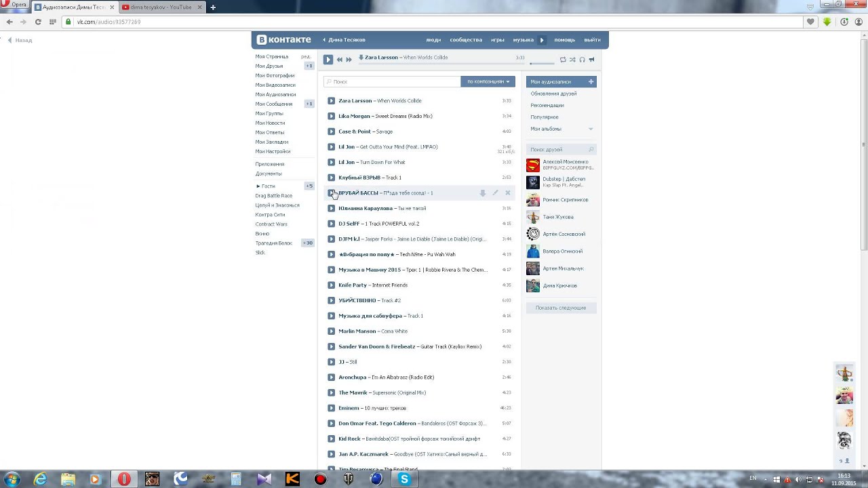
Task: Toggle repeat in the audio player
Action: click(563, 60)
